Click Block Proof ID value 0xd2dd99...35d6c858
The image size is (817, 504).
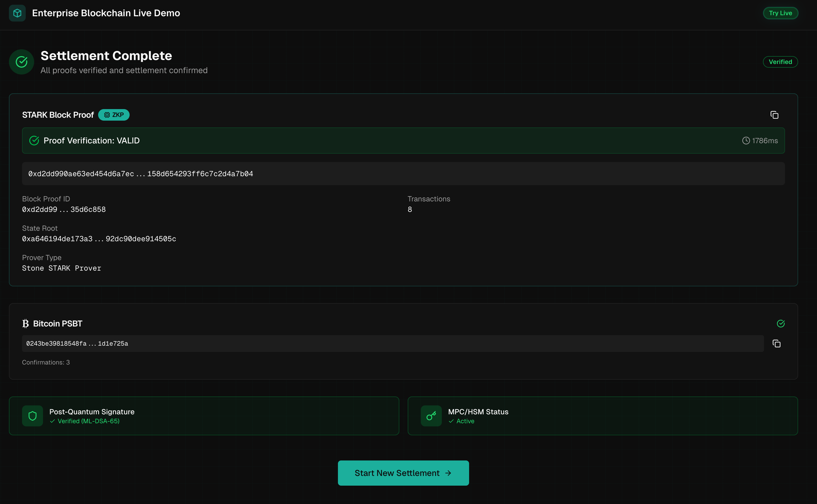64,209
